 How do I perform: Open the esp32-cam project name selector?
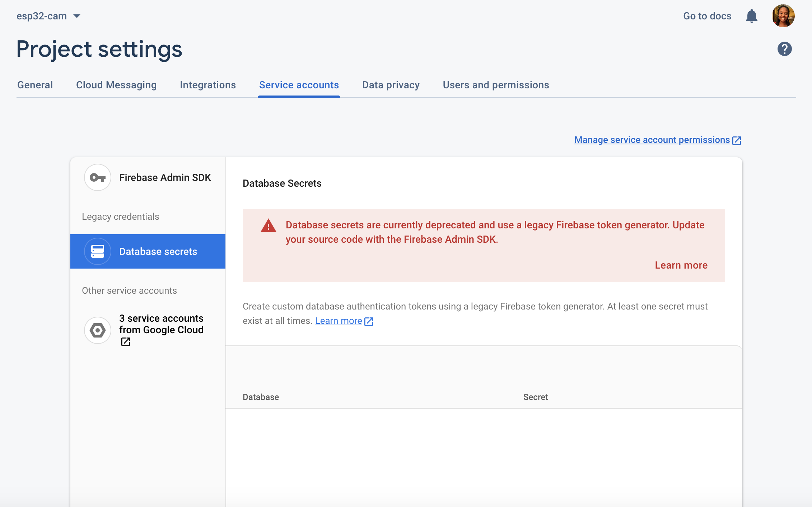(48, 16)
